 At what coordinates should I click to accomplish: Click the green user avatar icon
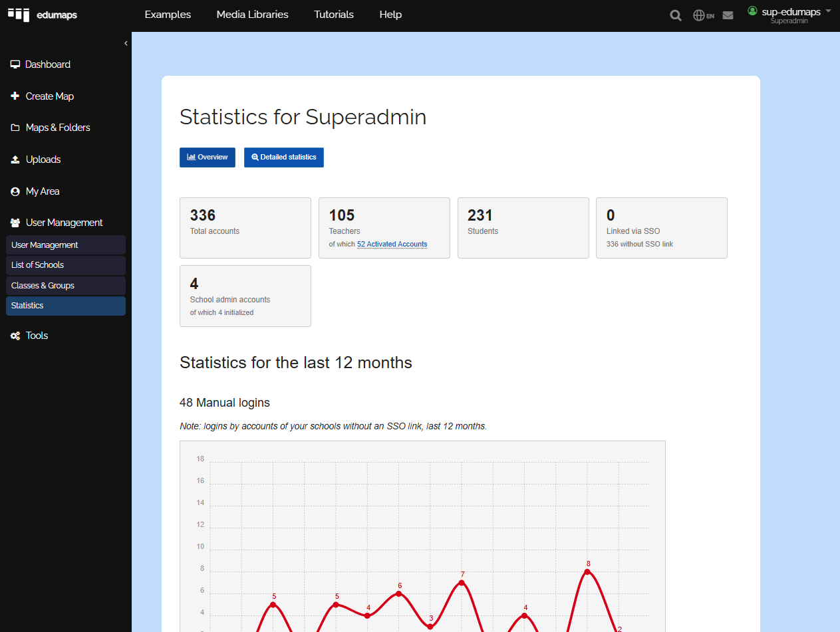753,11
